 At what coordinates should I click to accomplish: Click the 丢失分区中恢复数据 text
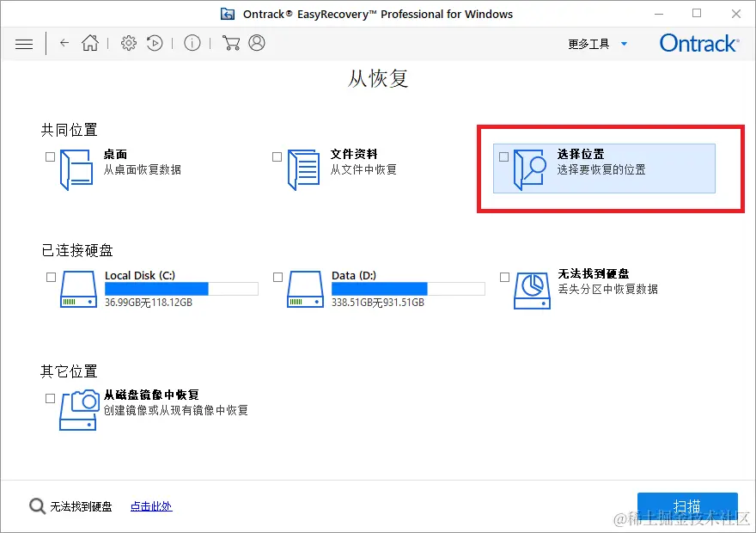(x=608, y=289)
